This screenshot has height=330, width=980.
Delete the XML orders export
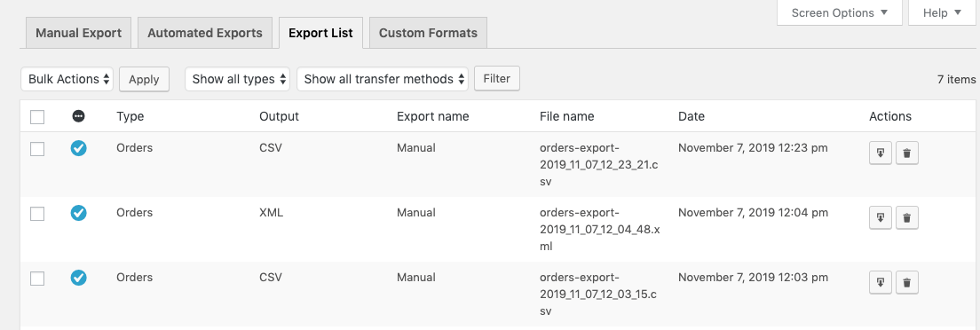coord(907,217)
